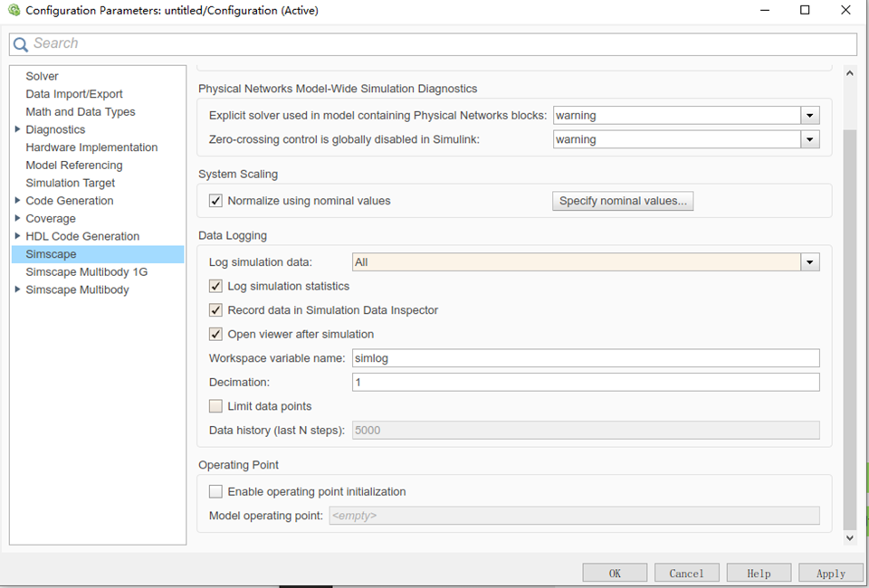Click the Data Logging section heading

(233, 235)
